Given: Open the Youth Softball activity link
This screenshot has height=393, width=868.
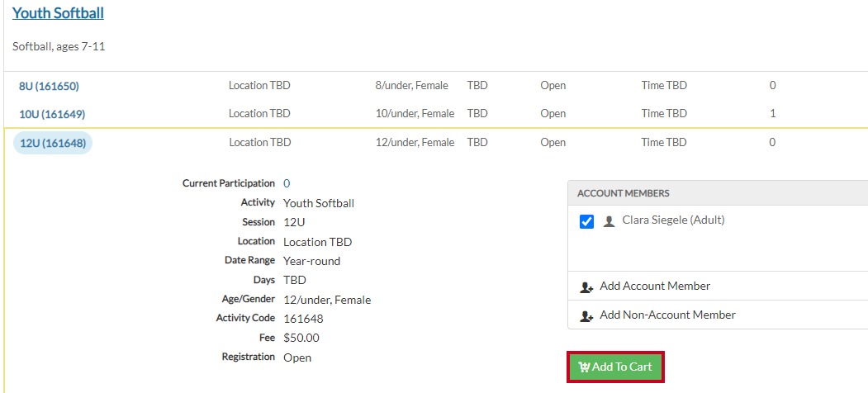Looking at the screenshot, I should [58, 13].
